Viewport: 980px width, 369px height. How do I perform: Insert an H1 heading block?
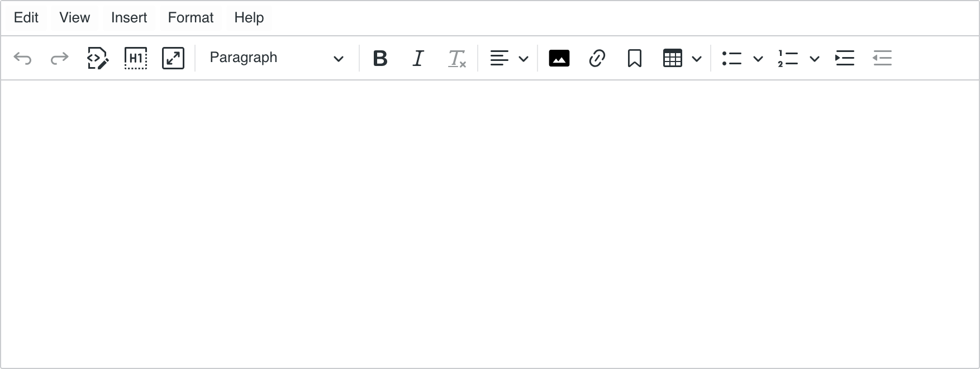135,58
